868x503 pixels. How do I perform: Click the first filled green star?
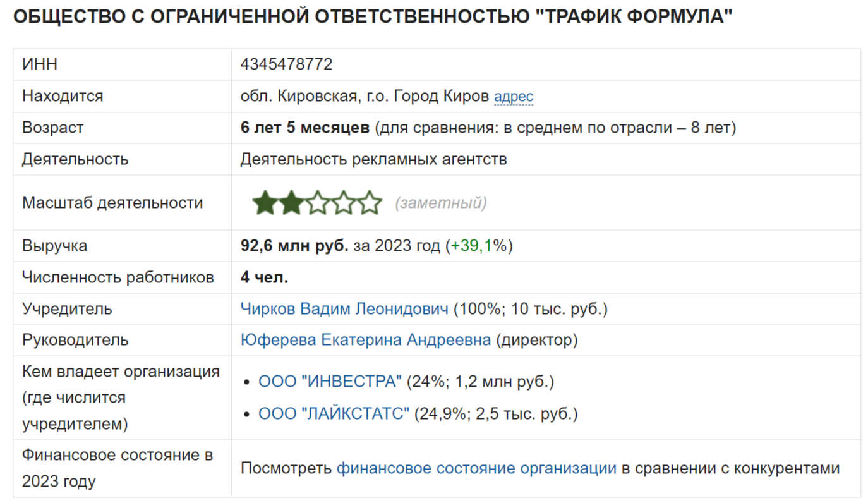click(265, 203)
